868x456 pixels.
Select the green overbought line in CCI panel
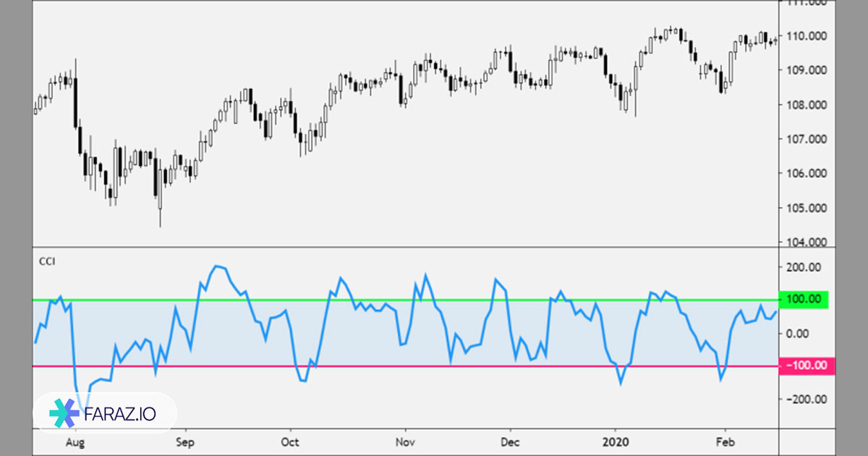tap(434, 300)
